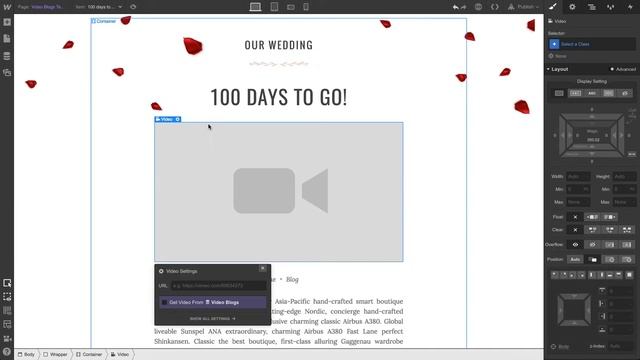Viewport: 640px width, 360px height.
Task: Click Show All Settings link
Action: click(212, 319)
